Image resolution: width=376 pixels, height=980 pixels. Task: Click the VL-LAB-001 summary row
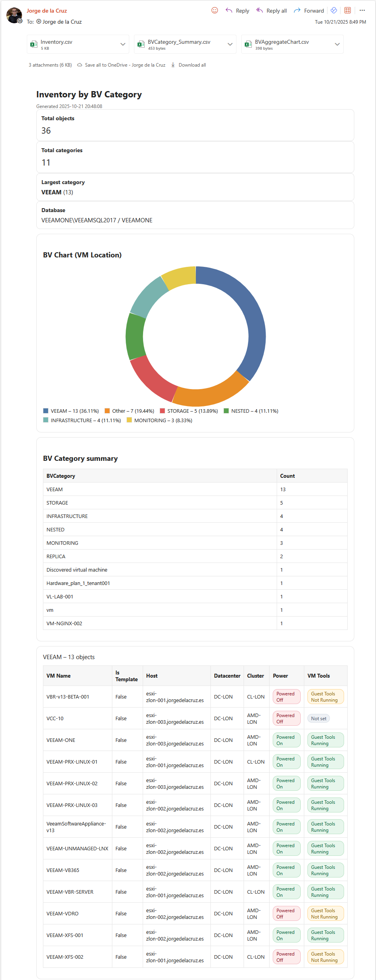195,596
